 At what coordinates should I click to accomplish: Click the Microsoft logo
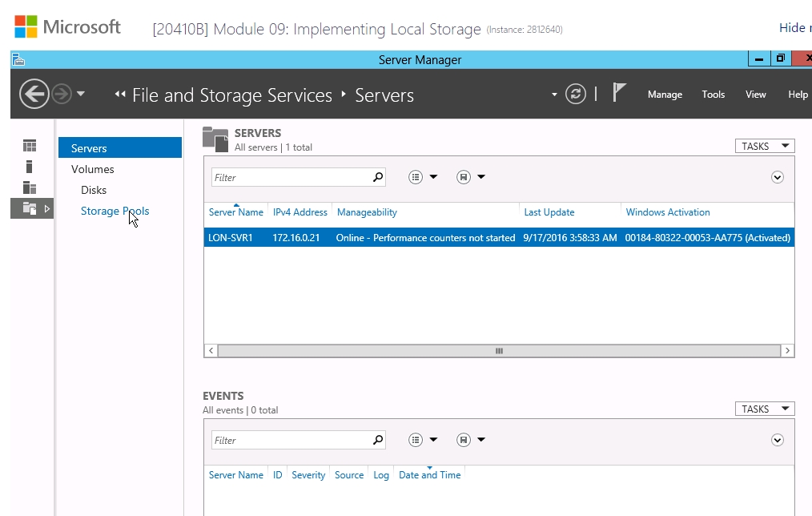point(67,27)
